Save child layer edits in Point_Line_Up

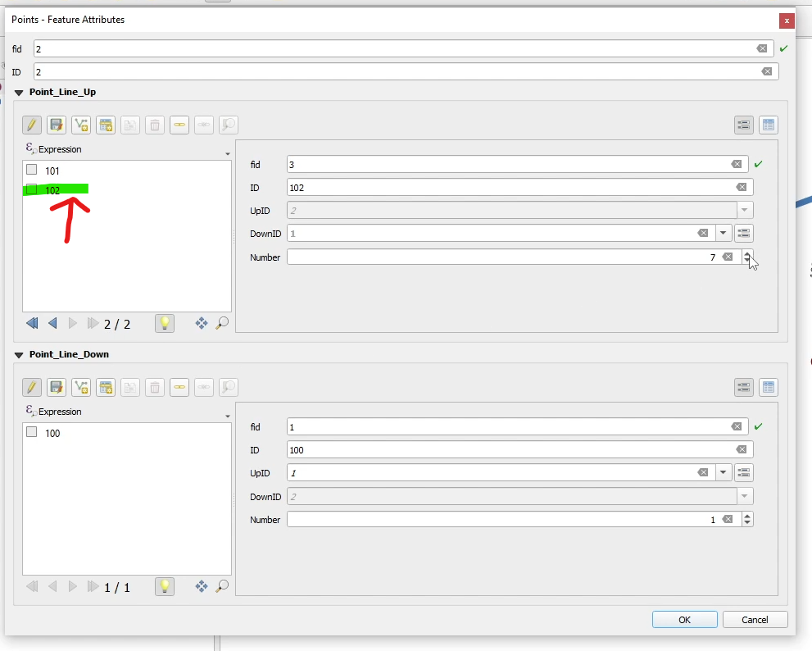[57, 125]
